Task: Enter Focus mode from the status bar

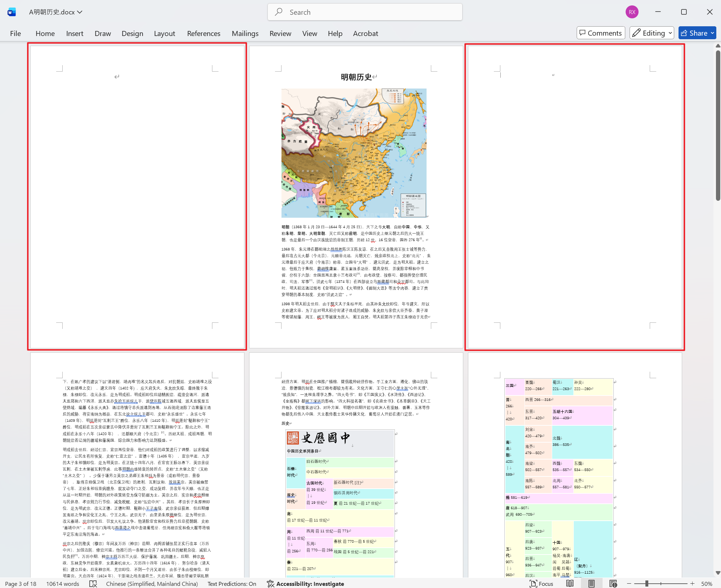Action: pyautogui.click(x=541, y=584)
